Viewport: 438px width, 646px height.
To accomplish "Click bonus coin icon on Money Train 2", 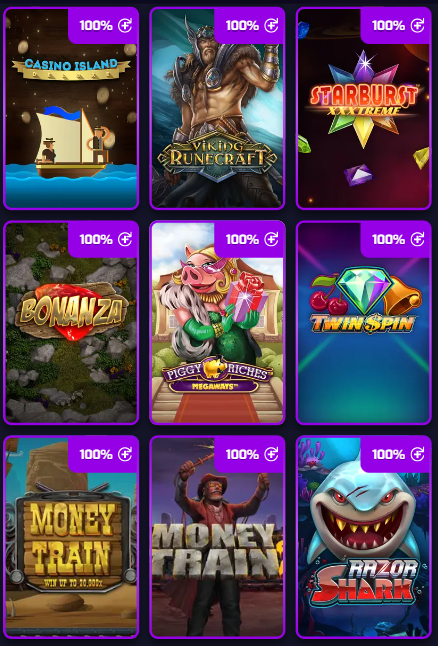I will [x=271, y=454].
